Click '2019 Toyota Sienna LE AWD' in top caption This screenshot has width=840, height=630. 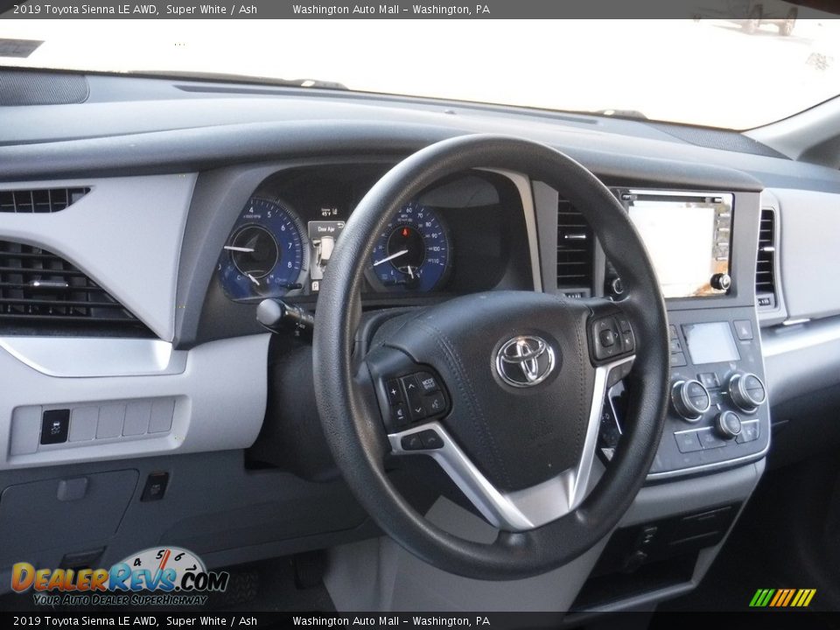click(x=85, y=9)
